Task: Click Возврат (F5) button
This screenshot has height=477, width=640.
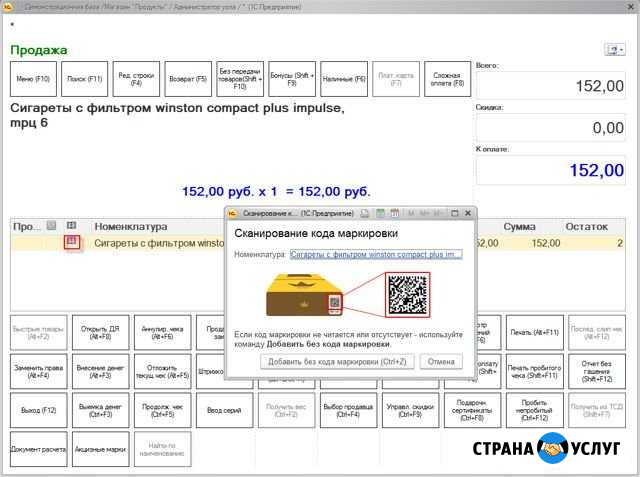Action: click(x=188, y=79)
